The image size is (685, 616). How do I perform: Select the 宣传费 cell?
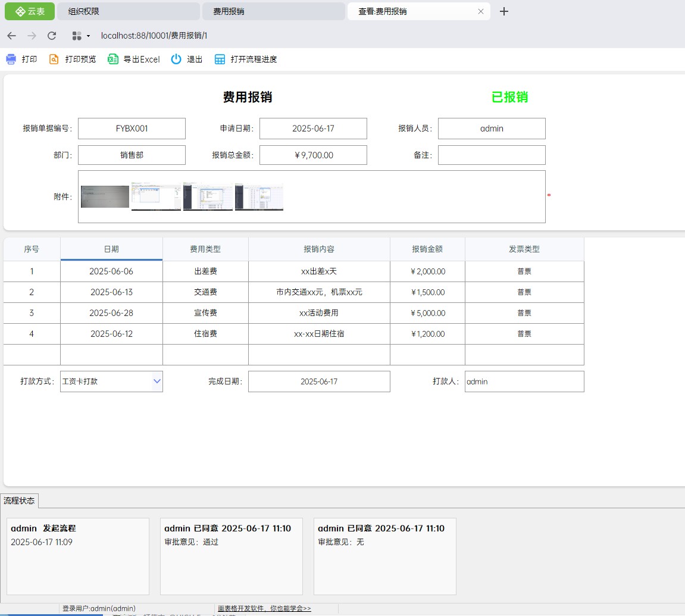pos(205,313)
